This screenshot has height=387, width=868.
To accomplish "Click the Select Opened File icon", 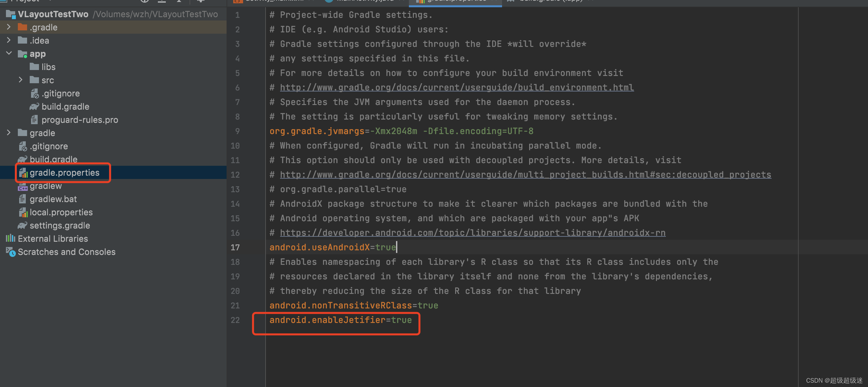I will (x=144, y=1).
